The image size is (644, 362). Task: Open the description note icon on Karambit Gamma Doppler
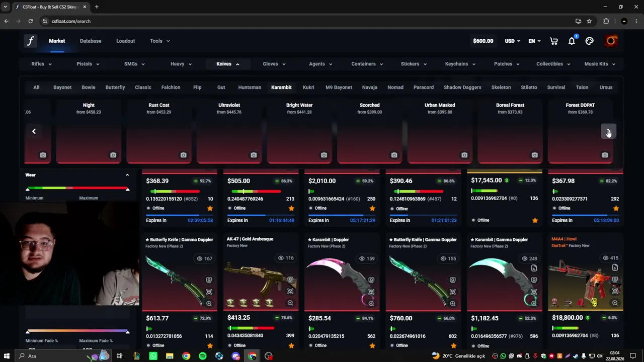coord(534,268)
